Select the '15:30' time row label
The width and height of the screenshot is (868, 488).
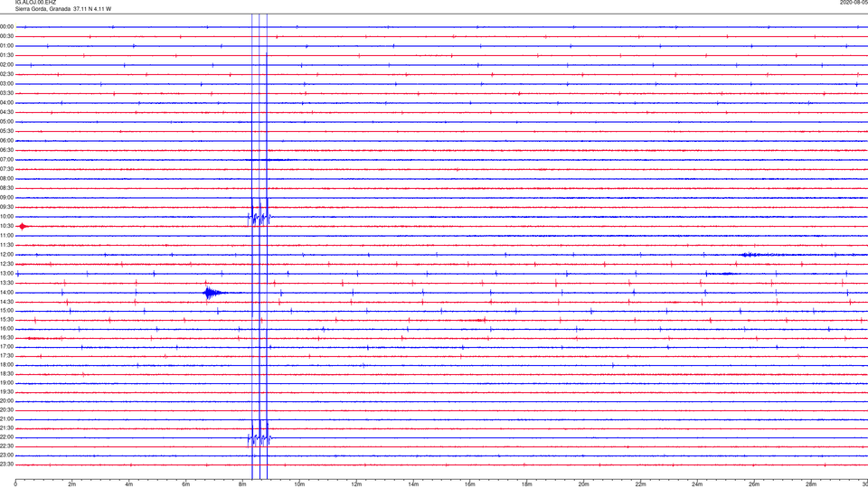(x=7, y=320)
